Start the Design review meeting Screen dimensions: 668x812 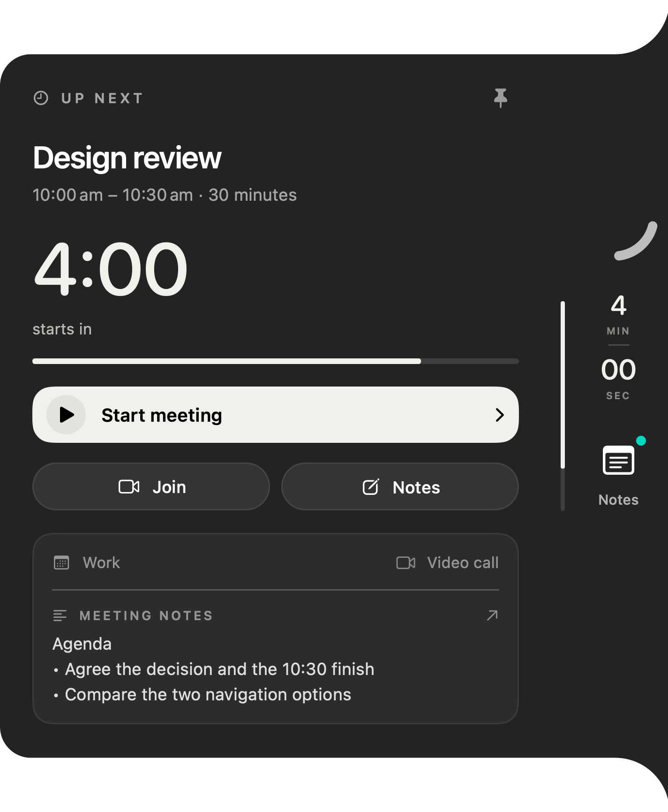(275, 415)
